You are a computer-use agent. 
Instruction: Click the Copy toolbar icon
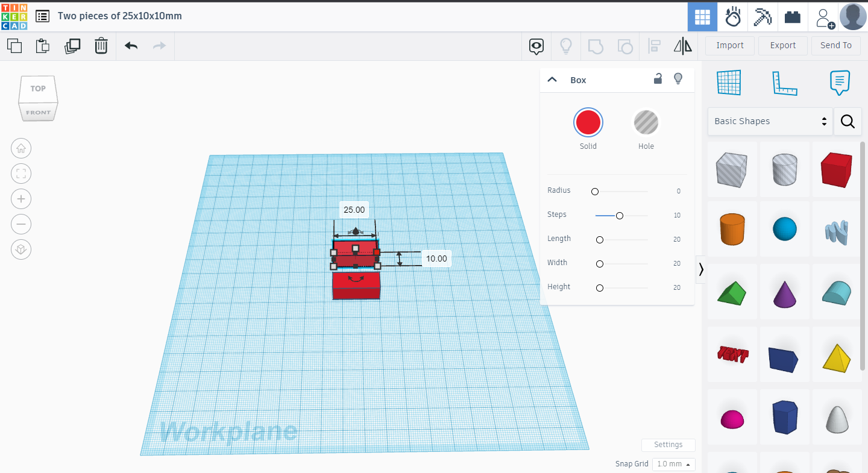coord(14,46)
